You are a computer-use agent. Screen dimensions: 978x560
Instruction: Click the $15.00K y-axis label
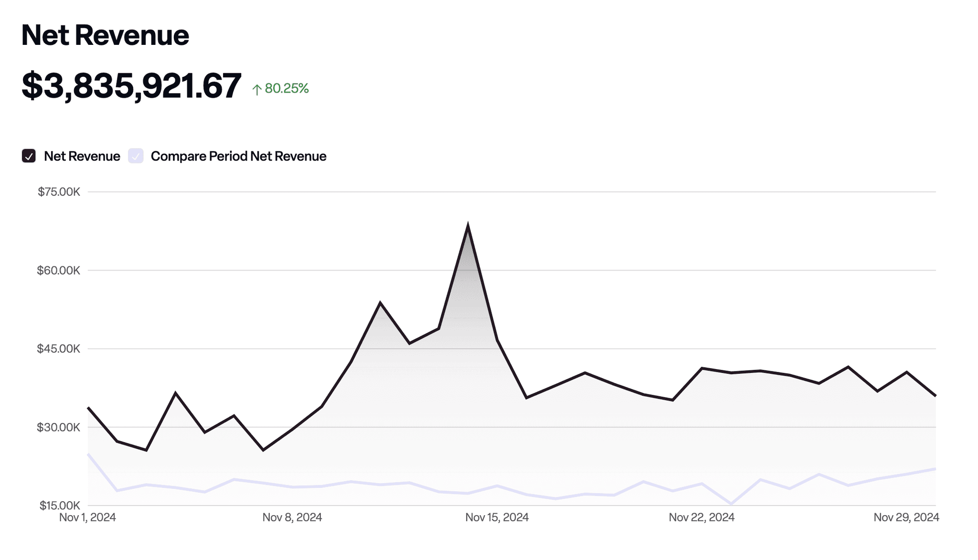(60, 505)
